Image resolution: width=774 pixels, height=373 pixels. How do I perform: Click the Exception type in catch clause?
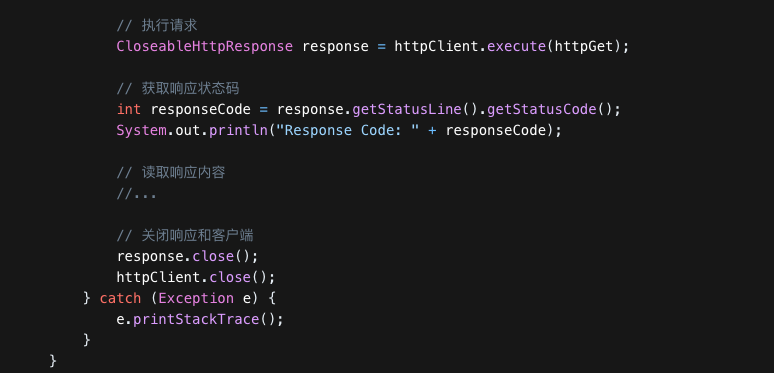pyautogui.click(x=196, y=298)
